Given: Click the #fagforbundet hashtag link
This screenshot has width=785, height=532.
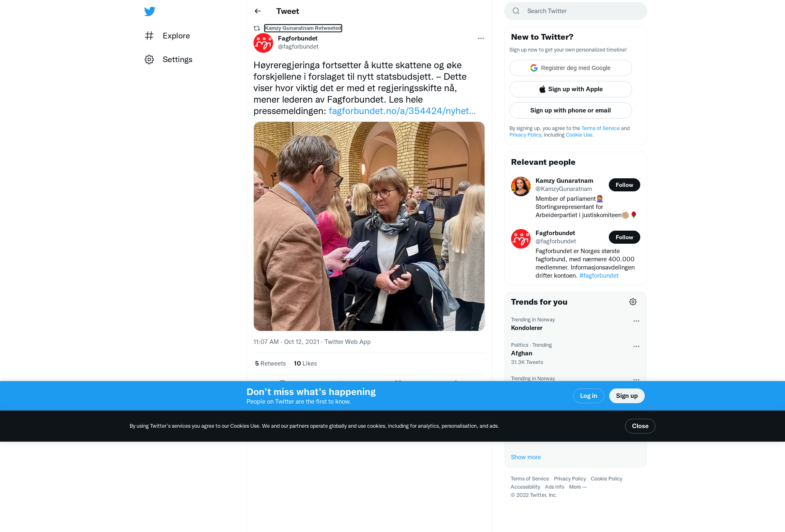Looking at the screenshot, I should pyautogui.click(x=599, y=276).
